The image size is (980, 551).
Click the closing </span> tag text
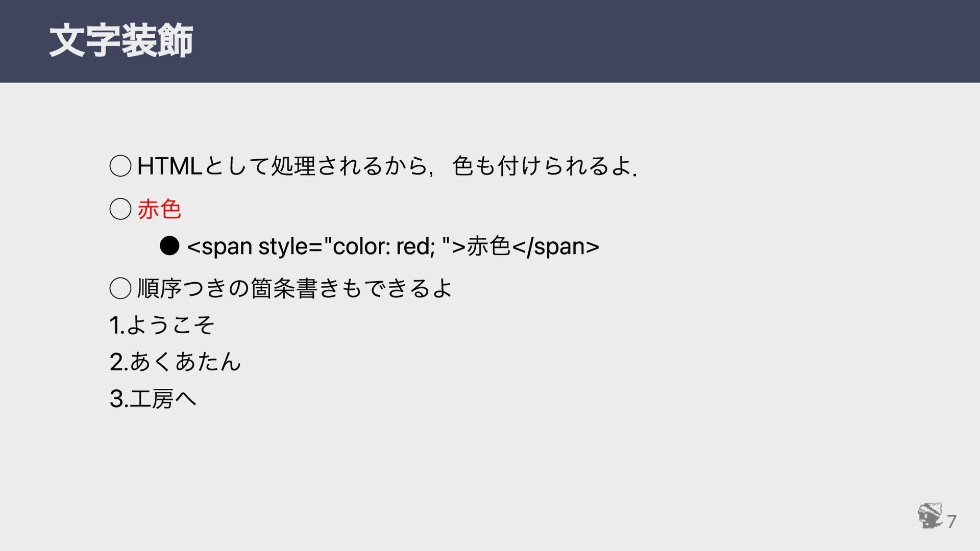pos(555,246)
